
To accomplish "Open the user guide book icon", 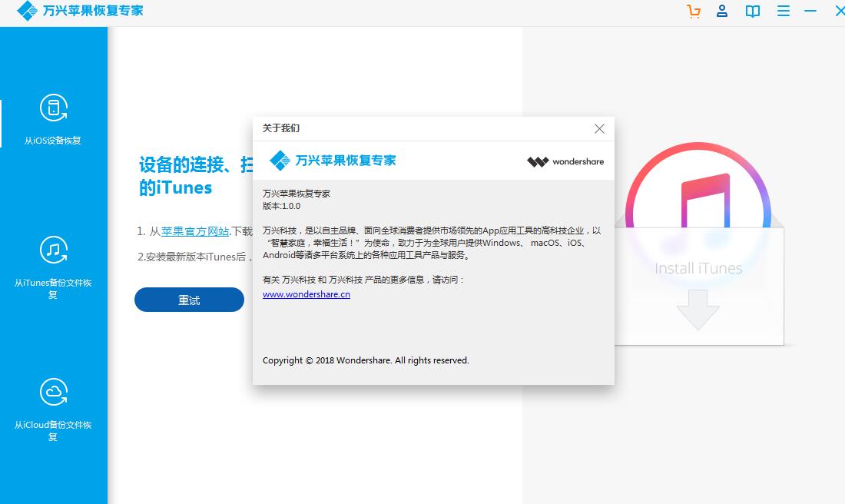I will [753, 11].
